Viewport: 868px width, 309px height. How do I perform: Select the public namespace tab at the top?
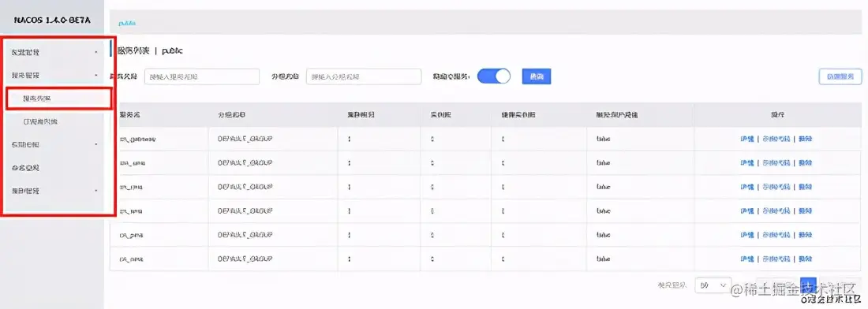click(x=127, y=23)
